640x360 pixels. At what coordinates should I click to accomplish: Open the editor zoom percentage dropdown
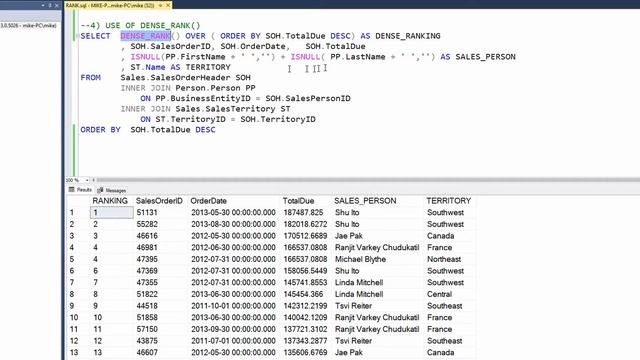click(x=87, y=180)
